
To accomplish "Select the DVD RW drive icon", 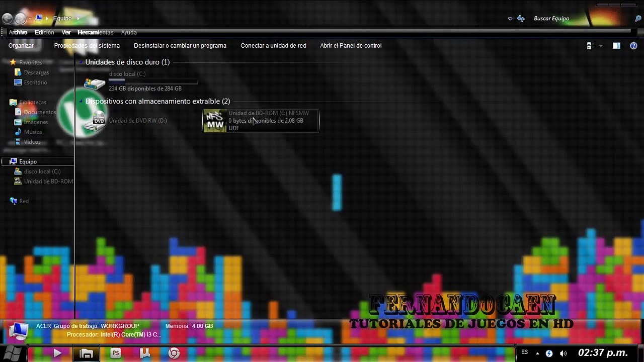I will [95, 121].
